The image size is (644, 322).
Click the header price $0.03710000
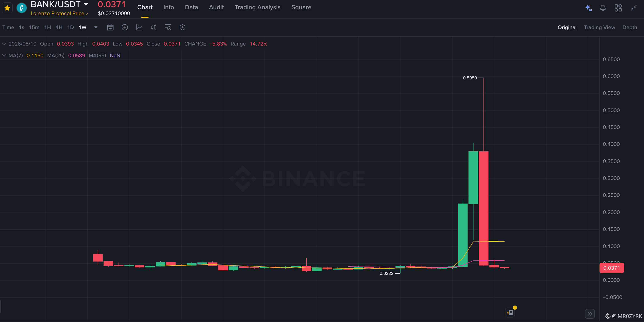click(x=114, y=14)
